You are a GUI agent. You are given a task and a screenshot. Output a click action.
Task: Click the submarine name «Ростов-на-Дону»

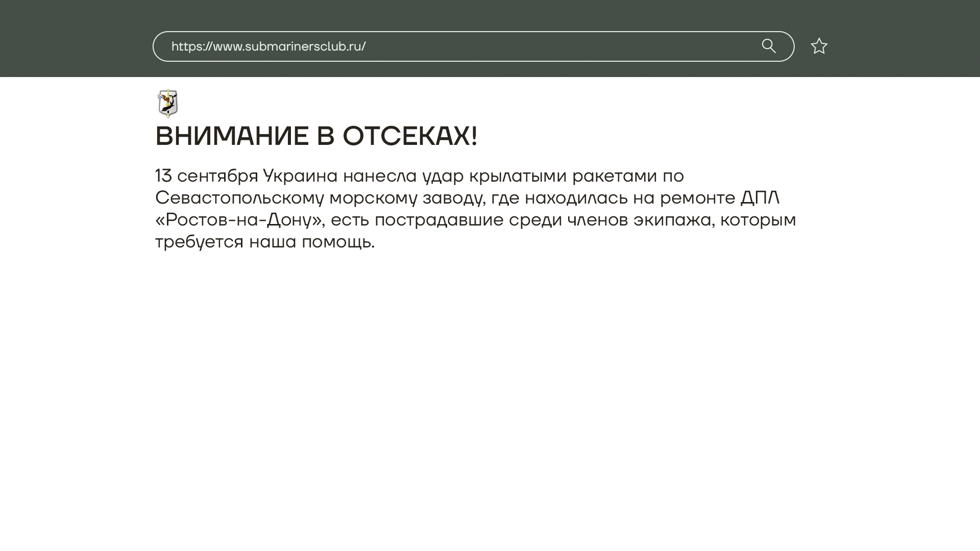[239, 219]
